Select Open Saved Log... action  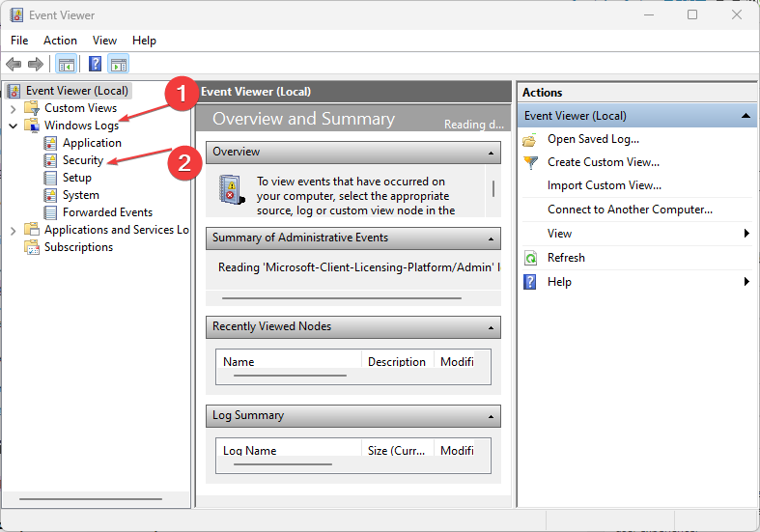593,139
